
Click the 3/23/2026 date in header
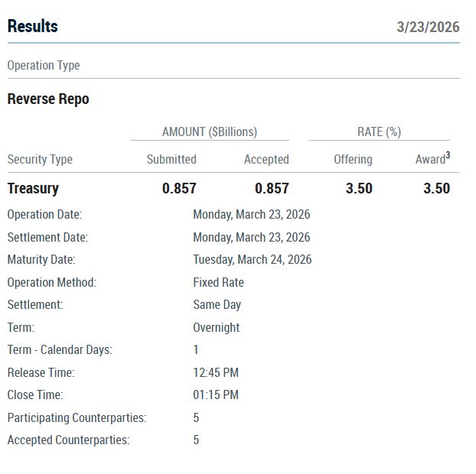[428, 27]
